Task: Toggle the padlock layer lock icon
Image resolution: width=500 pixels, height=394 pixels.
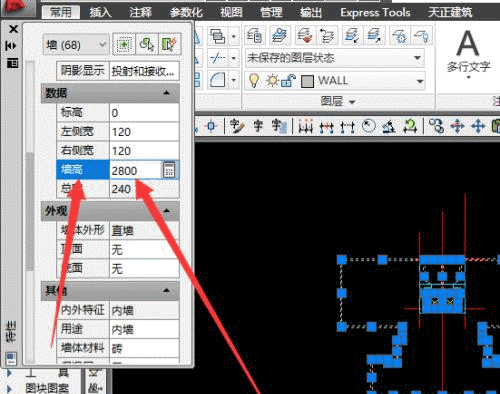Action: coord(288,81)
